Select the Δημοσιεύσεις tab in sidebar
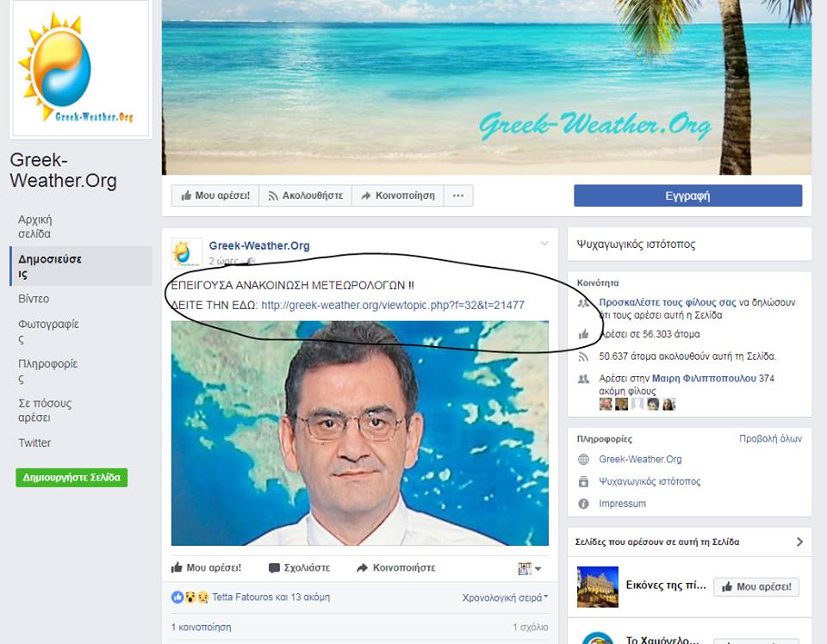This screenshot has height=644, width=827. [81, 266]
